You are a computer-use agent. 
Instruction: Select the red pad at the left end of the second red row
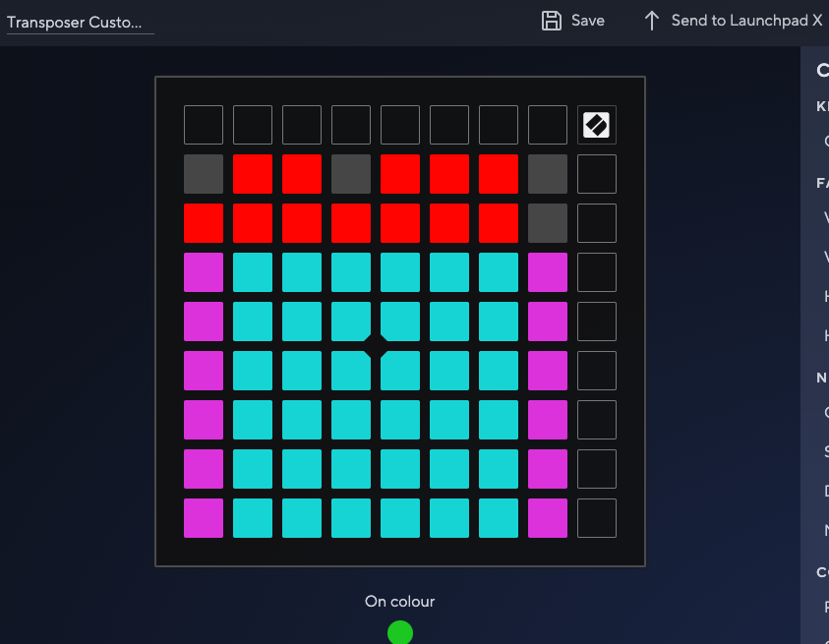pos(204,223)
